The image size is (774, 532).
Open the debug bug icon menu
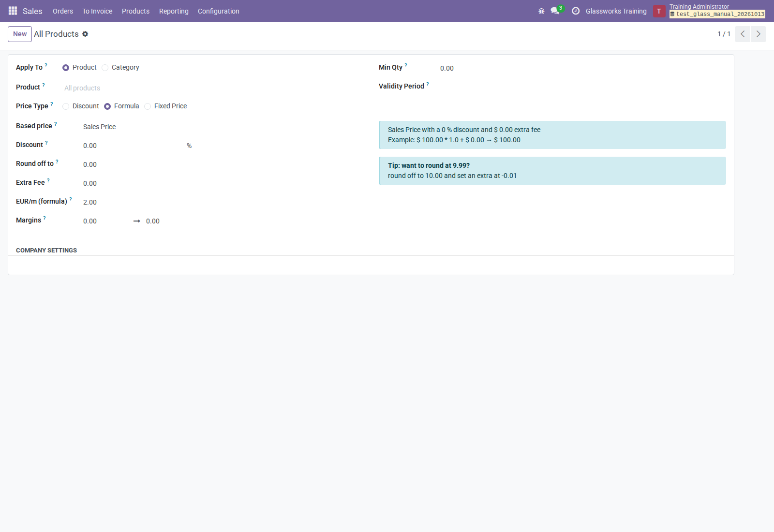pos(541,11)
